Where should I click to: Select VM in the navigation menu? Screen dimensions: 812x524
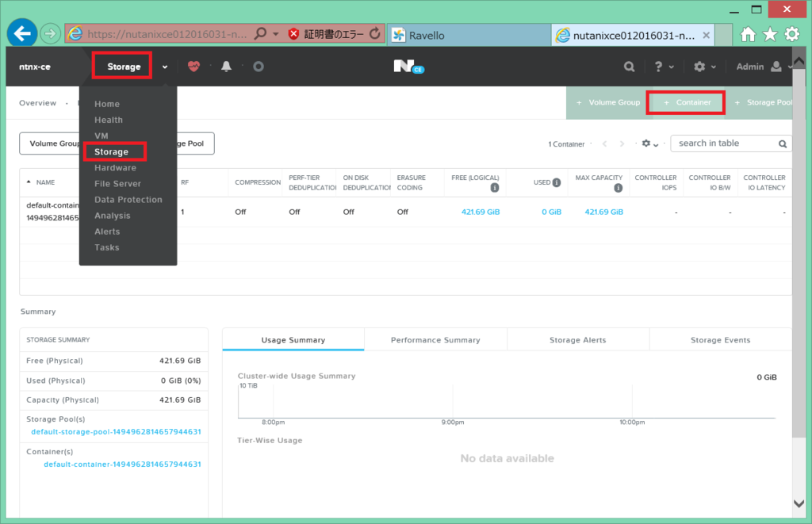coord(101,136)
